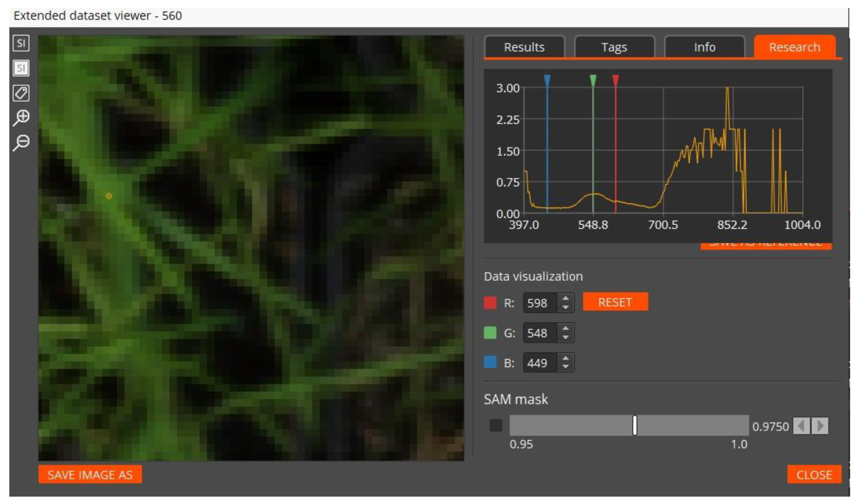Toggle the SAM mask checkbox
The height and width of the screenshot is (504, 854).
pos(496,425)
